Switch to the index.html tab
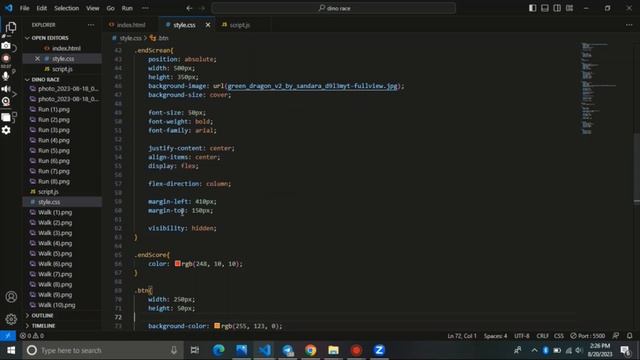Screen dimensions: 640x360 131,25
